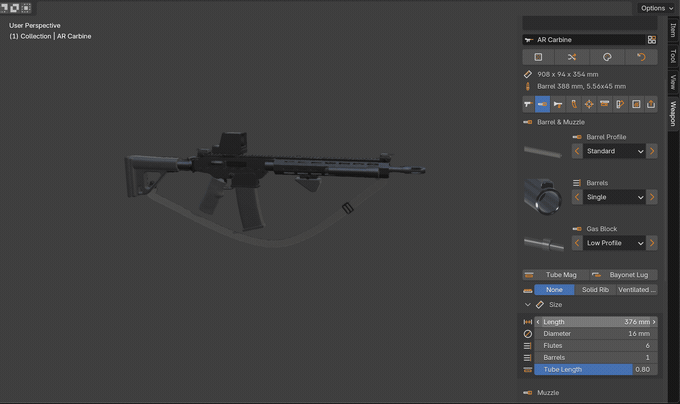Image resolution: width=680 pixels, height=404 pixels.
Task: Open the Gas Block Low Profile dropdown
Action: 615,243
